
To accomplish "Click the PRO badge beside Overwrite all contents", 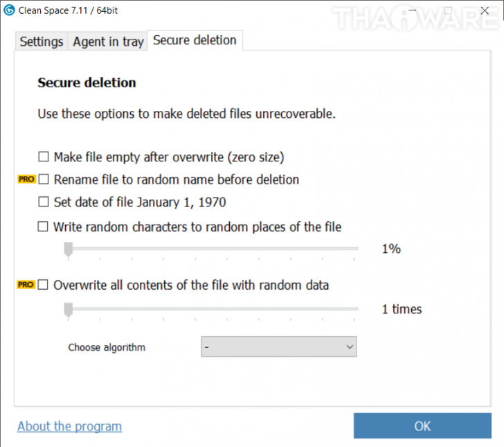I will (x=26, y=285).
